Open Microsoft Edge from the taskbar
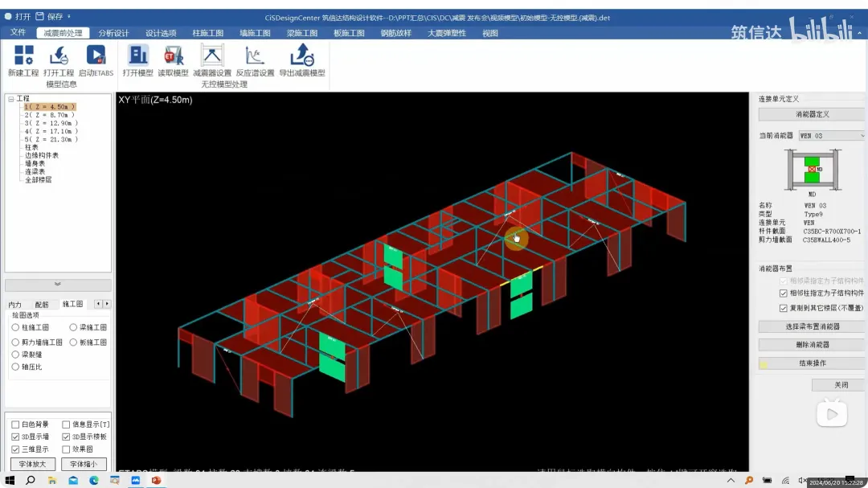 (93, 480)
